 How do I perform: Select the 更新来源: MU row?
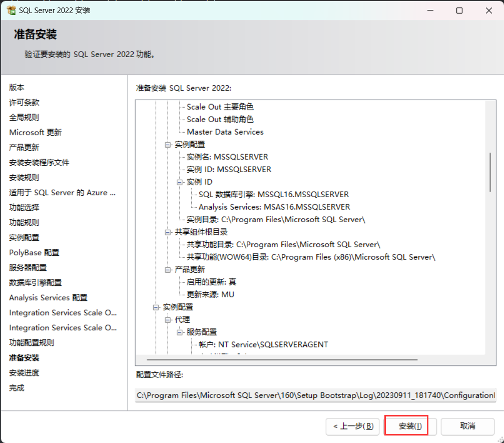coord(210,295)
